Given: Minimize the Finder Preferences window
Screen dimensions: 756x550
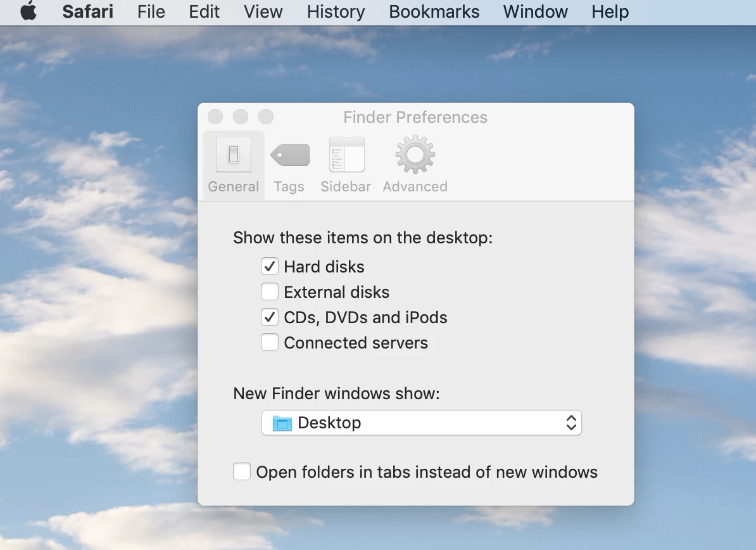Looking at the screenshot, I should [x=241, y=117].
